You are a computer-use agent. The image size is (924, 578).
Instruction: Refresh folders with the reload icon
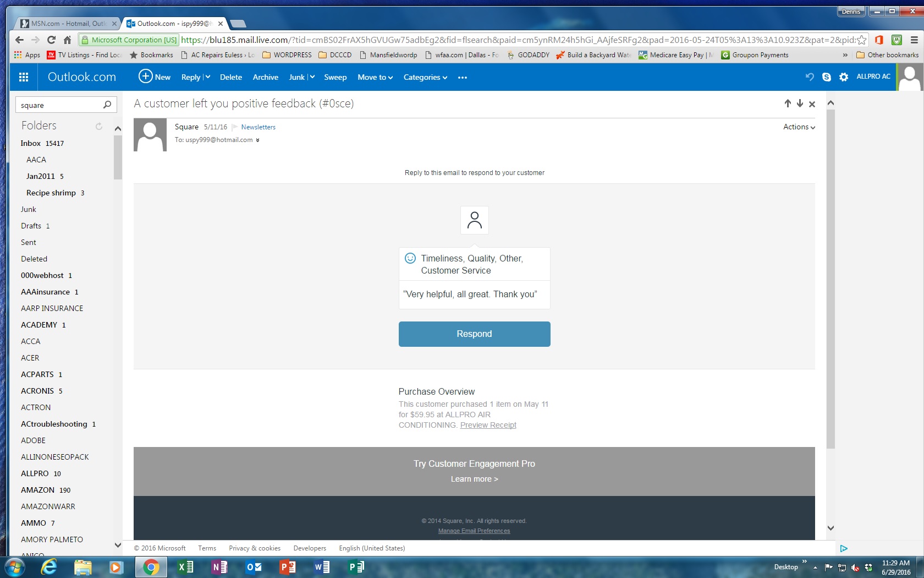[99, 126]
